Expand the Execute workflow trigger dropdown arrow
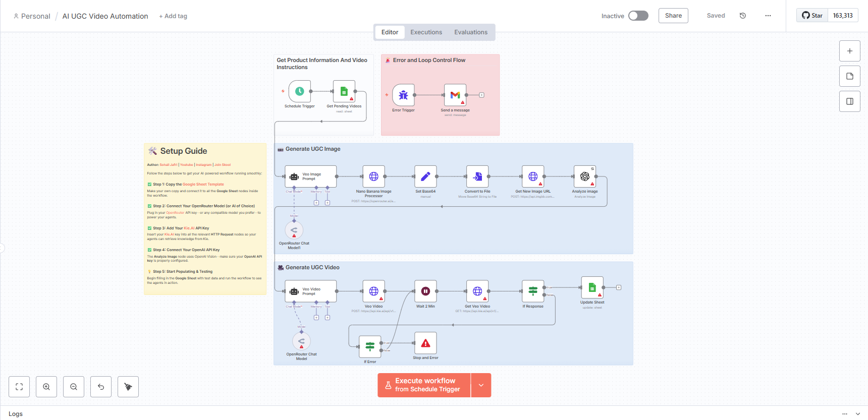Screen dimensions: 868x420 pyautogui.click(x=481, y=385)
